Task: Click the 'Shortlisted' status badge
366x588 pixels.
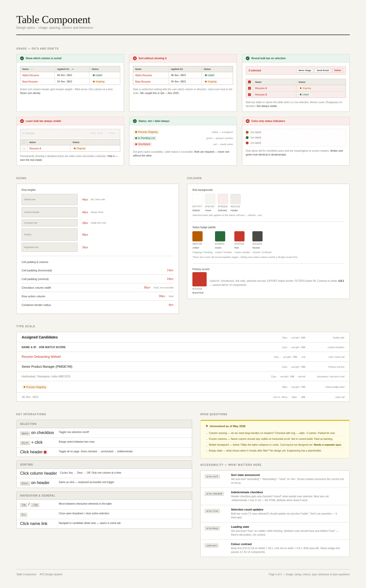Action: (x=143, y=144)
